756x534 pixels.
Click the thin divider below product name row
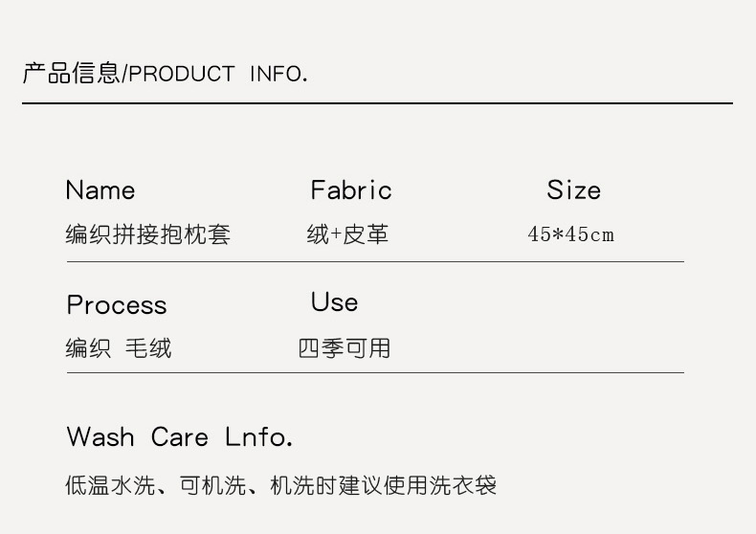375,261
